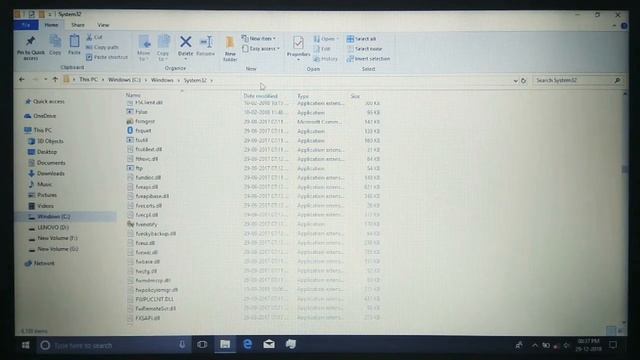The image size is (640, 360).
Task: Click the Cut scissors command
Action: pyautogui.click(x=94, y=37)
